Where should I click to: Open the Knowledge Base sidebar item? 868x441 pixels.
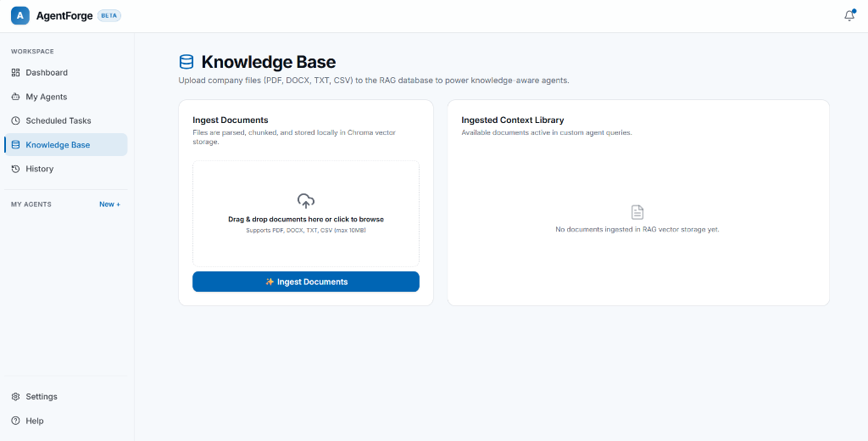pos(66,145)
